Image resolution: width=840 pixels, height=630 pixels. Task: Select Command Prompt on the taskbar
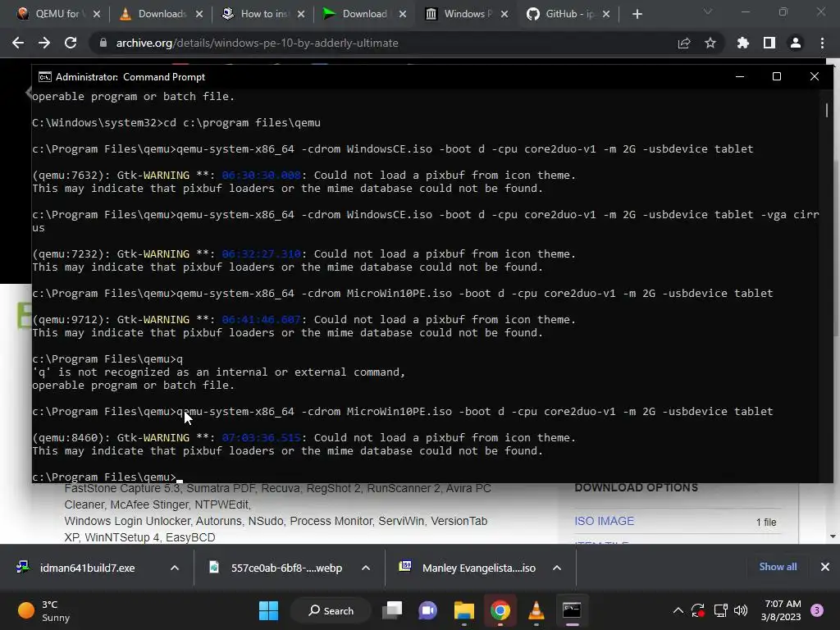coord(572,610)
